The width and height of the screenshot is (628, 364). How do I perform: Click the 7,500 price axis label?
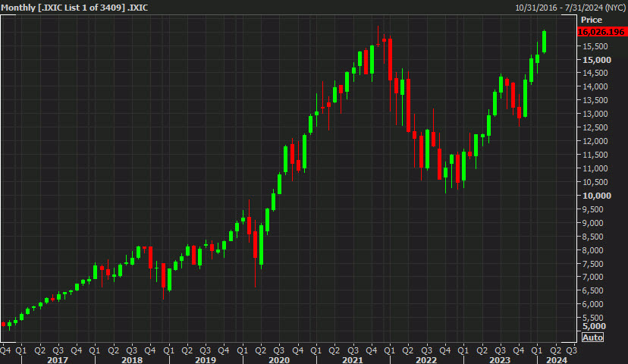point(593,263)
